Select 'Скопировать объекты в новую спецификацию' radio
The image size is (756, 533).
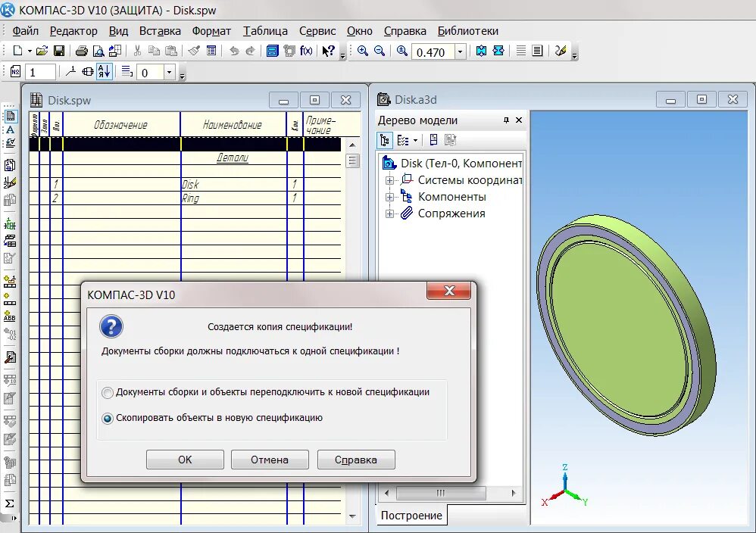(108, 419)
